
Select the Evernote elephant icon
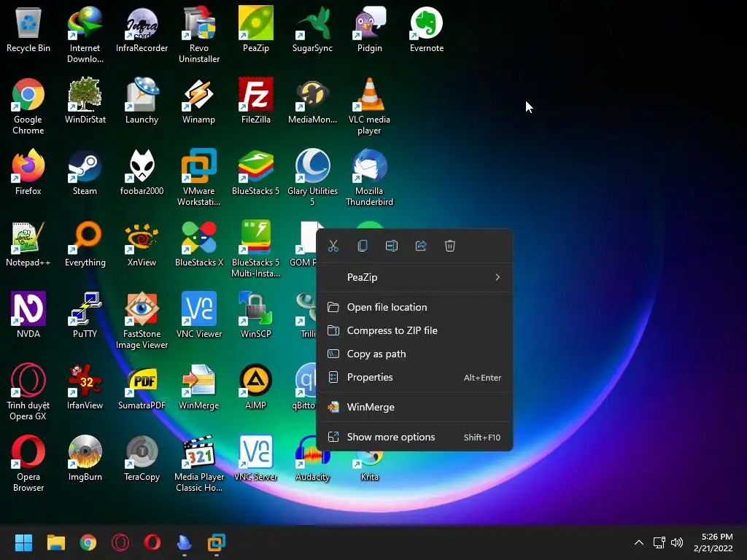pyautogui.click(x=427, y=28)
